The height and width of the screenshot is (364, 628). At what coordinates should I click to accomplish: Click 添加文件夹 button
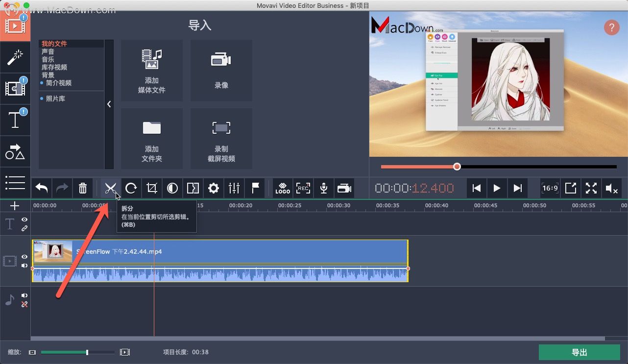152,139
